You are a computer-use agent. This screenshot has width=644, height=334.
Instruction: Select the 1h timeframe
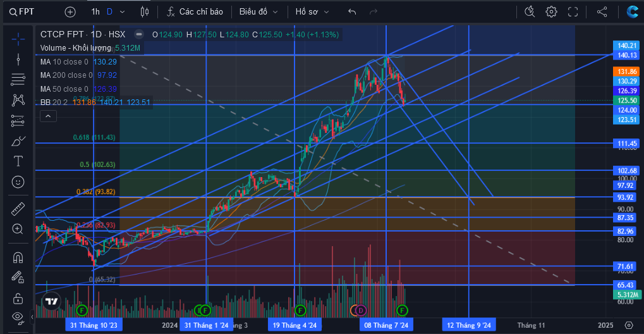point(95,12)
